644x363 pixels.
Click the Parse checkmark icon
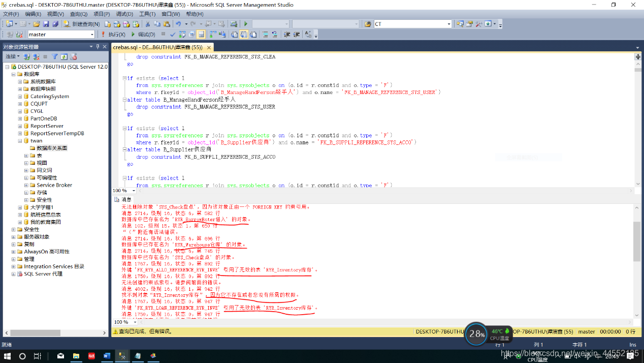click(173, 35)
